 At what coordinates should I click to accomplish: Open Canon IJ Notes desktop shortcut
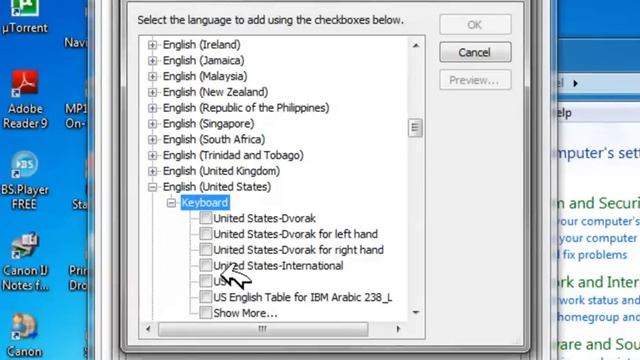coord(25,261)
